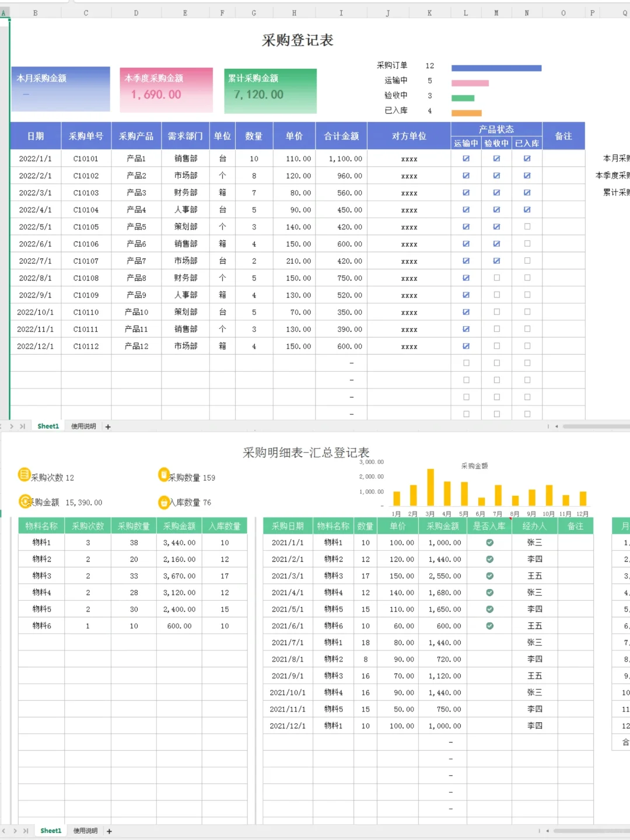Select the Sheet1 tab in the lower workbook

[x=50, y=830]
